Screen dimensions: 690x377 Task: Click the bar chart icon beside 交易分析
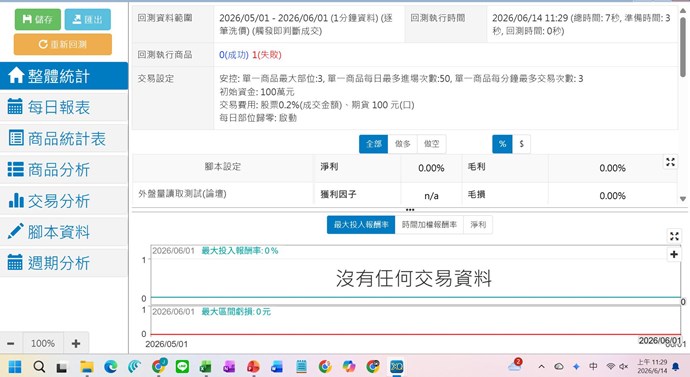16,200
